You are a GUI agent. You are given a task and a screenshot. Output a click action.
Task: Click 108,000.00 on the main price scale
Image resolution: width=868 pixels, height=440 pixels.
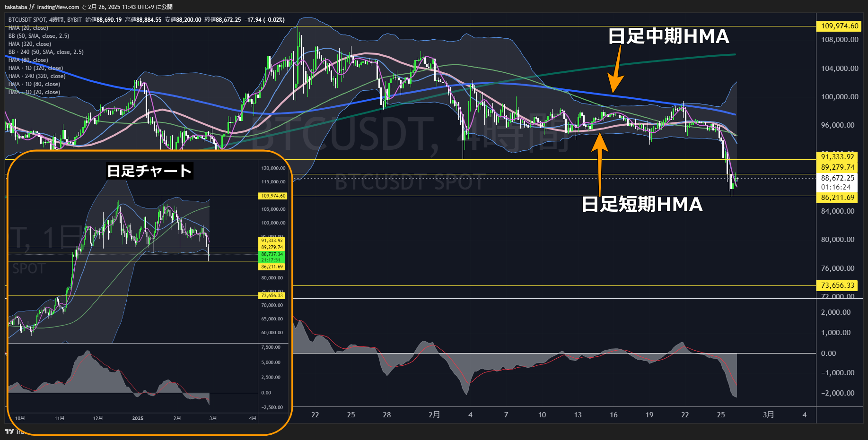840,40
